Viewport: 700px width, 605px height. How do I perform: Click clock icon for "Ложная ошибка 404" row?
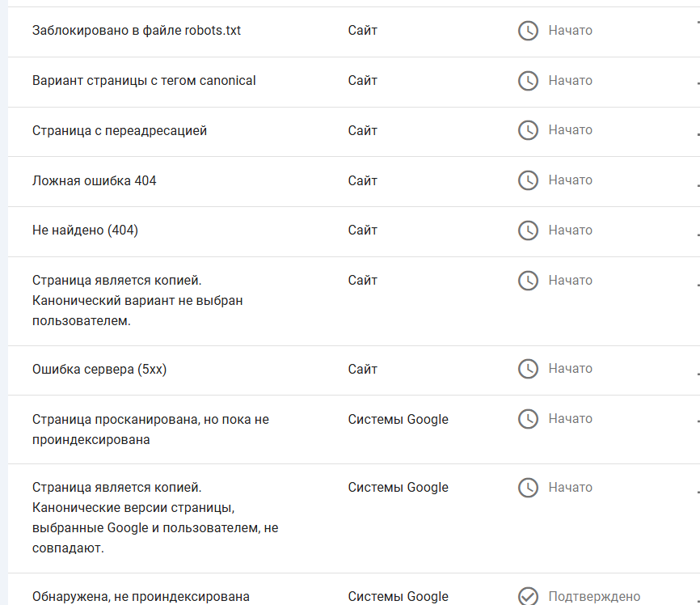pos(528,180)
